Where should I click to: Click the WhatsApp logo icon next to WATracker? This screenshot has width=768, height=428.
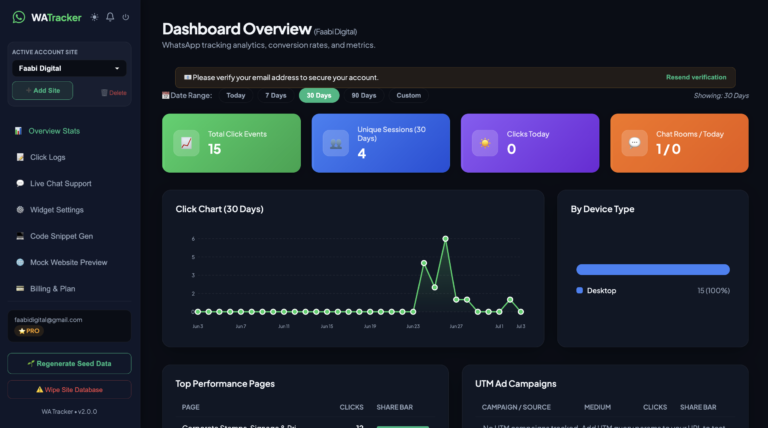[19, 17]
